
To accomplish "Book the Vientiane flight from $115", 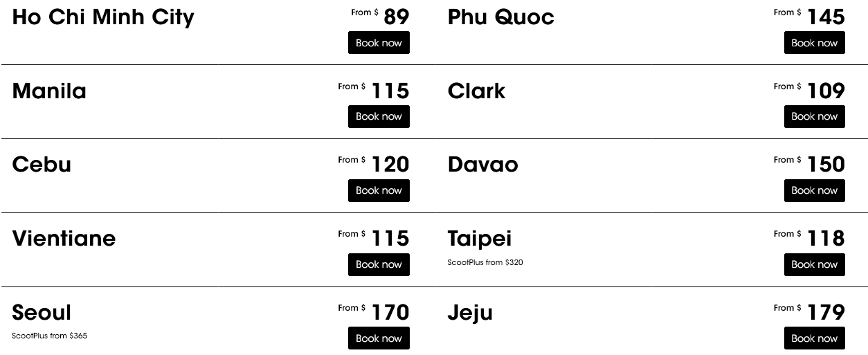I will pos(379,264).
